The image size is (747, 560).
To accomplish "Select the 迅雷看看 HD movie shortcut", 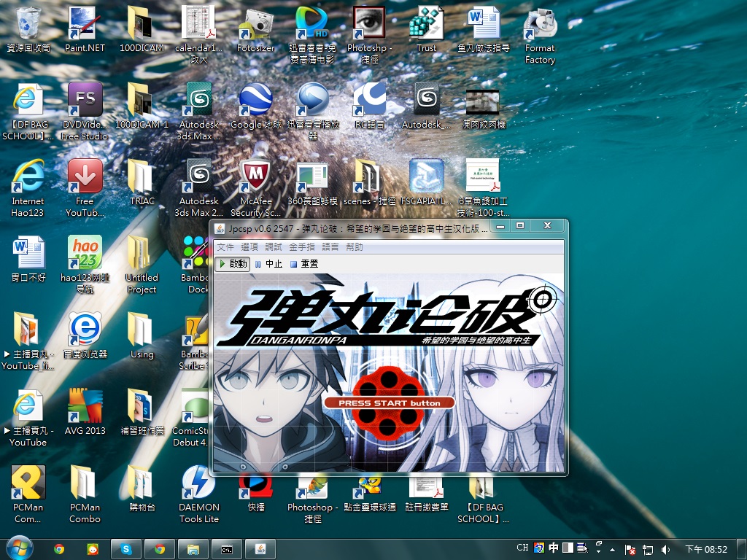I will [312, 35].
